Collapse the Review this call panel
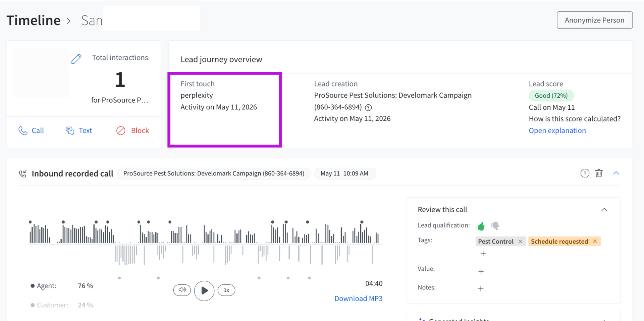This screenshot has width=644, height=321. pyautogui.click(x=604, y=210)
